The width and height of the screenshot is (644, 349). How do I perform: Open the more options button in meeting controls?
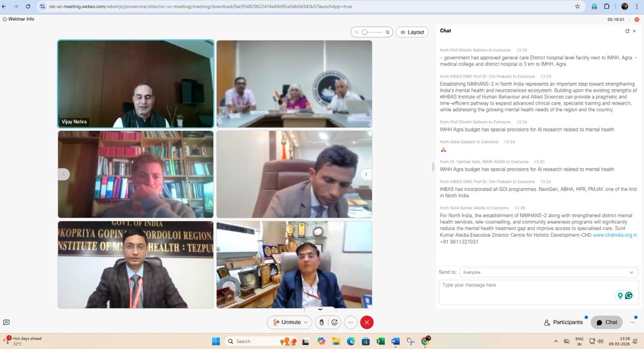(x=350, y=322)
